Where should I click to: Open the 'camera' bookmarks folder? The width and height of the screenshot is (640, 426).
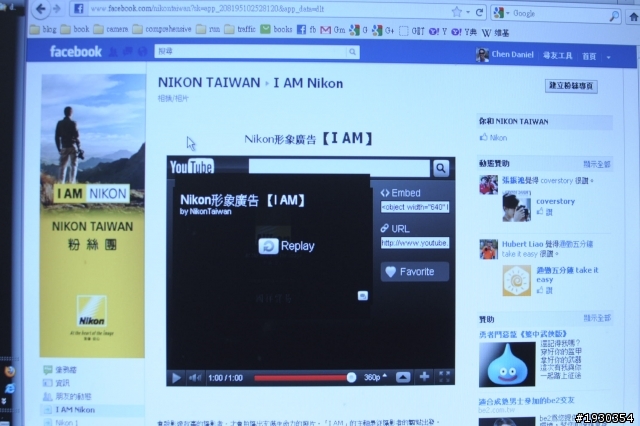click(111, 29)
